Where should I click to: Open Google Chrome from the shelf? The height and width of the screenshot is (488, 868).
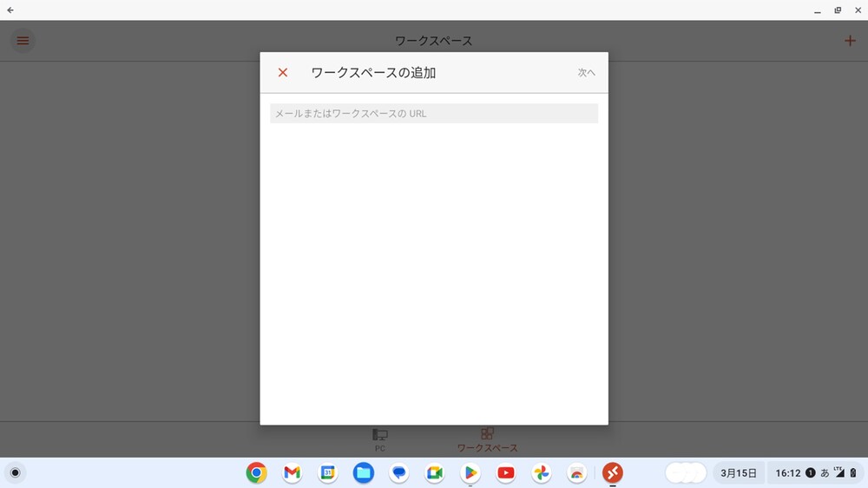(x=256, y=473)
